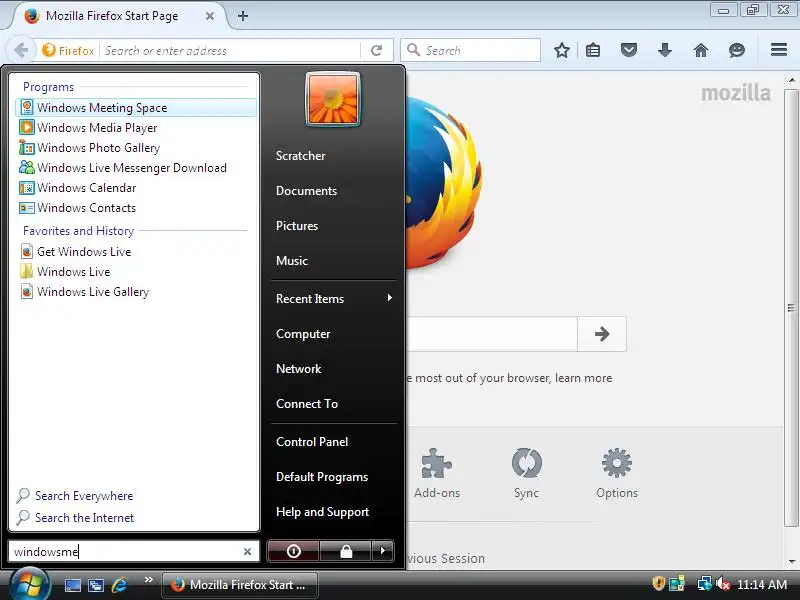Open Options gear on start page
The image size is (800, 600).
click(617, 473)
